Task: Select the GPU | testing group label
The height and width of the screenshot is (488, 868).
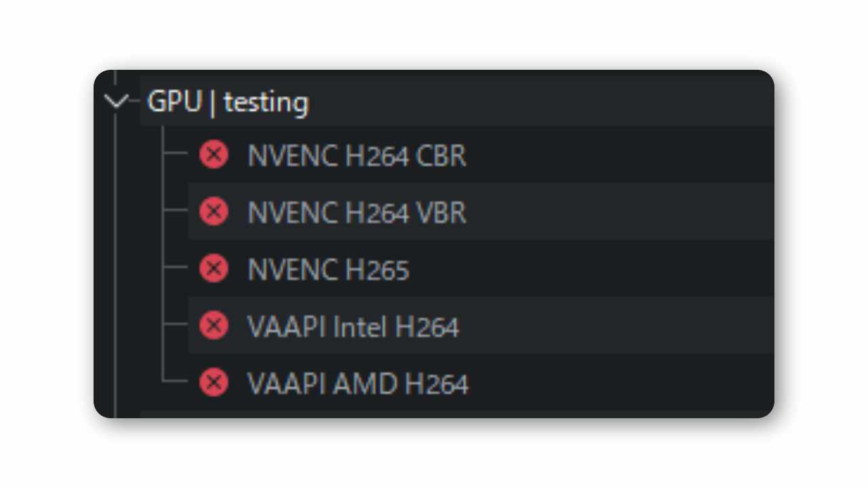Action: point(228,102)
